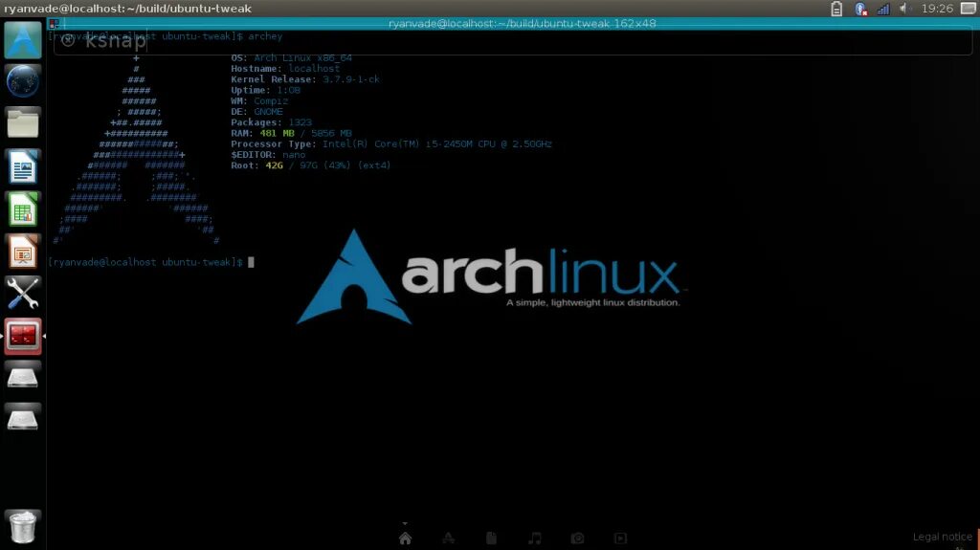Switch to the Files lens
This screenshot has width=980, height=550.
click(x=491, y=539)
